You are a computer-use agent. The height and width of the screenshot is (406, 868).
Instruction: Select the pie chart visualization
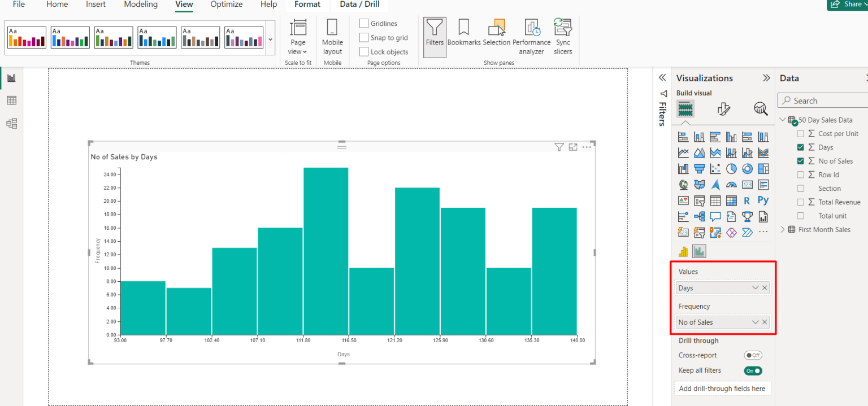pyautogui.click(x=731, y=168)
